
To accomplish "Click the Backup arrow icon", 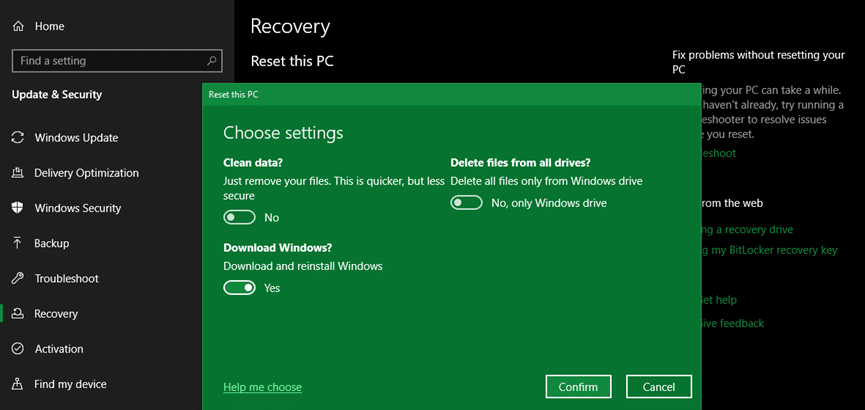I will tap(18, 243).
